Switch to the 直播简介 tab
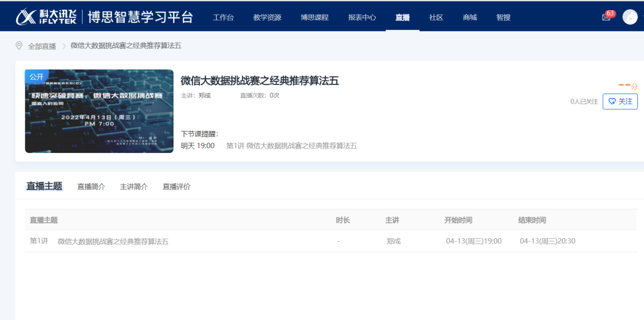Image resolution: width=644 pixels, height=320 pixels. coord(91,186)
